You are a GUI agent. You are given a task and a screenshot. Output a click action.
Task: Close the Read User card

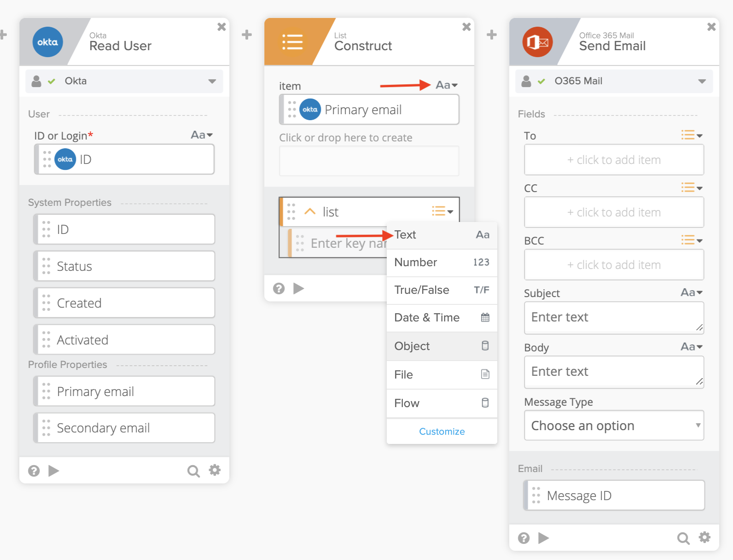click(221, 27)
